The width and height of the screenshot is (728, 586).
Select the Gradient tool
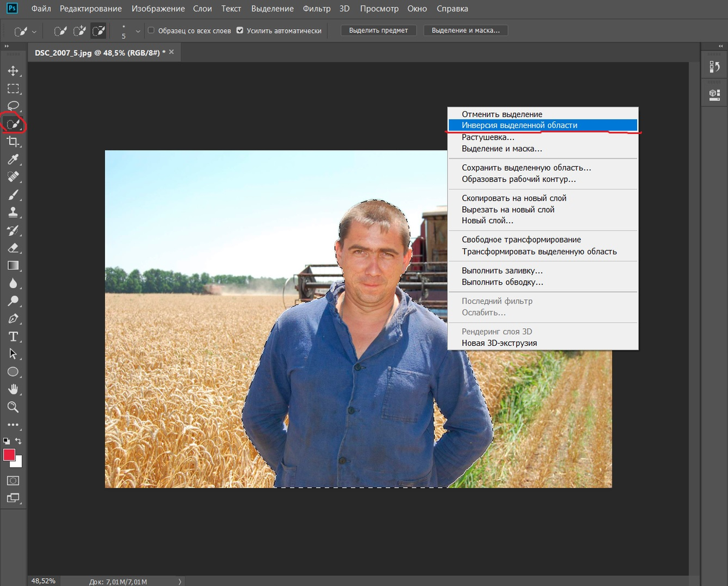point(13,266)
